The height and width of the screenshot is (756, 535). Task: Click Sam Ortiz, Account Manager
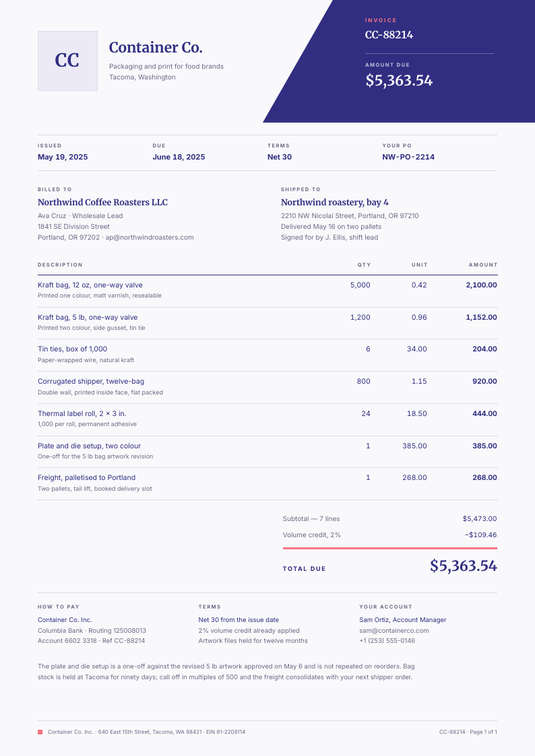(403, 619)
